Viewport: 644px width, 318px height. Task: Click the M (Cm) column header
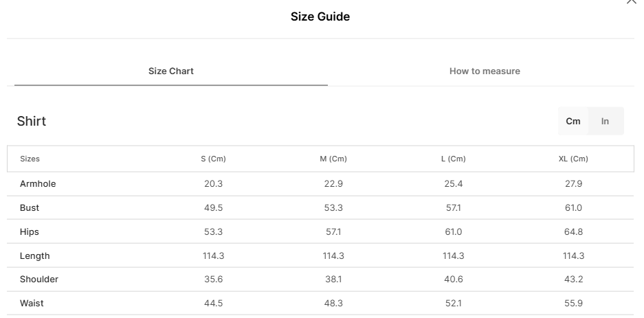[333, 159]
